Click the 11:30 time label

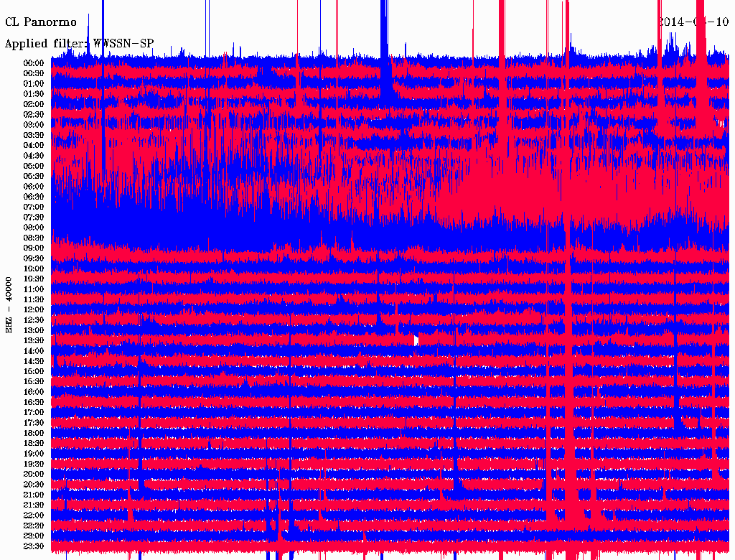click(34, 299)
